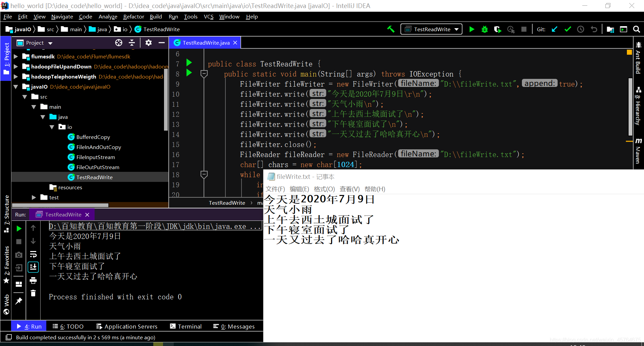Start debugging with the bug icon
This screenshot has height=346, width=644.
tap(484, 29)
